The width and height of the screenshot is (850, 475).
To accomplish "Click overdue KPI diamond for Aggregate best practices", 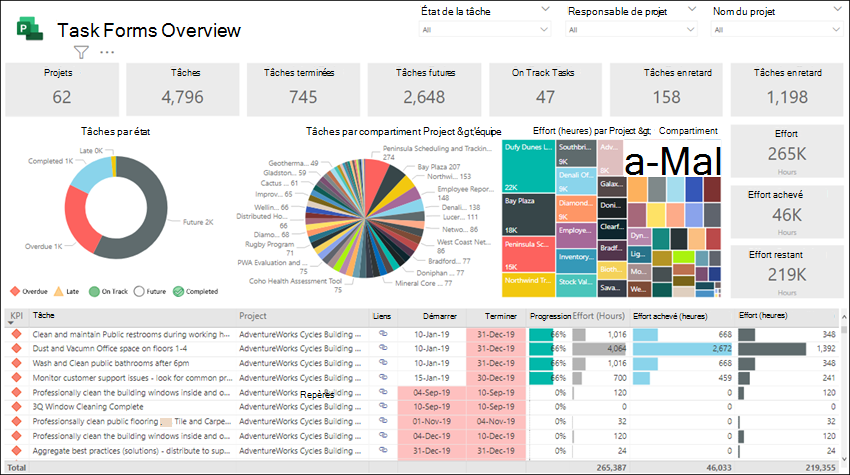I will (16, 450).
